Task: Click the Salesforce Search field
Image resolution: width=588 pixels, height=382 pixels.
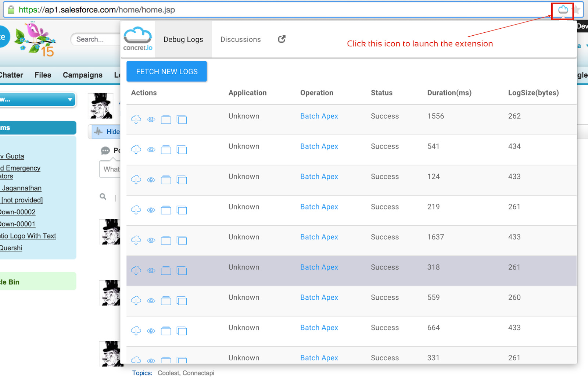Action: (x=96, y=39)
